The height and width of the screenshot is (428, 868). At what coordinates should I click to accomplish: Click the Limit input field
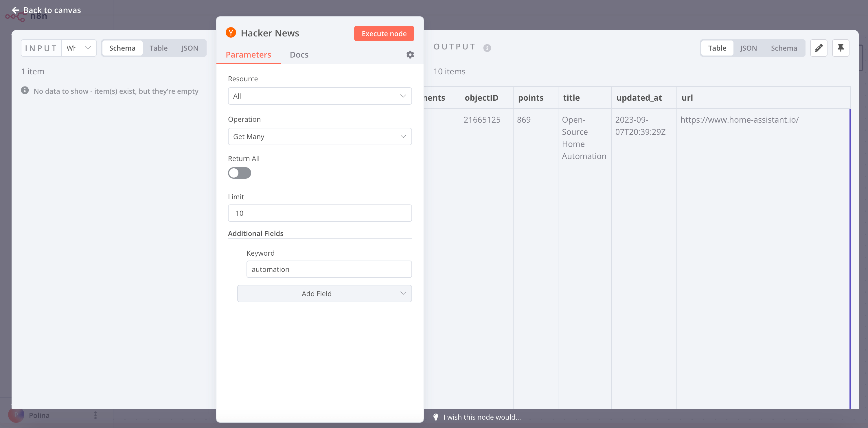click(319, 213)
